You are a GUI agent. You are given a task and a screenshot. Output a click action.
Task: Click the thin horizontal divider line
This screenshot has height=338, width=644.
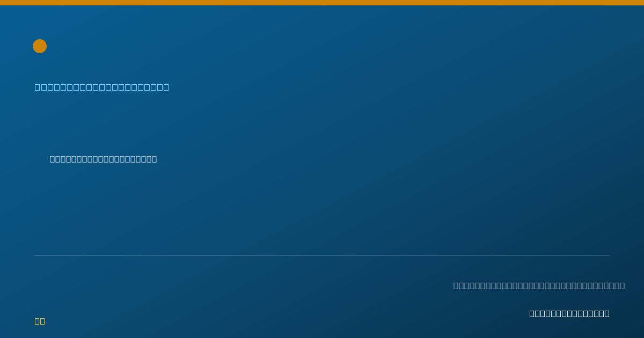pos(322,255)
